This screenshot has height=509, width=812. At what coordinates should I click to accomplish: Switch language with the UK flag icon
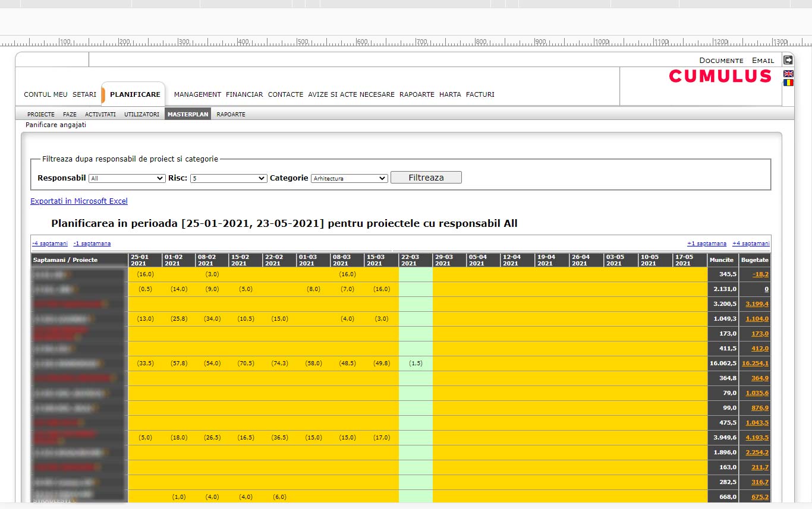pyautogui.click(x=788, y=74)
